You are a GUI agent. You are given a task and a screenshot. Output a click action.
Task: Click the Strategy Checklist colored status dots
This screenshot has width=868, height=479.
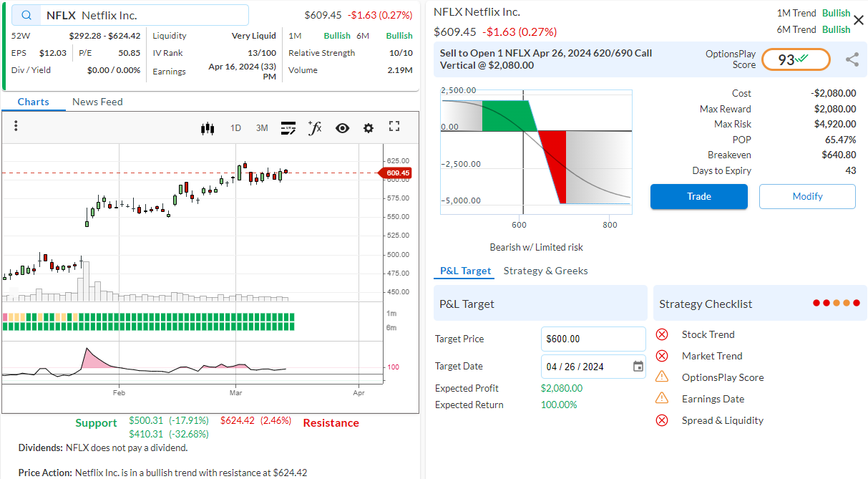coord(836,304)
